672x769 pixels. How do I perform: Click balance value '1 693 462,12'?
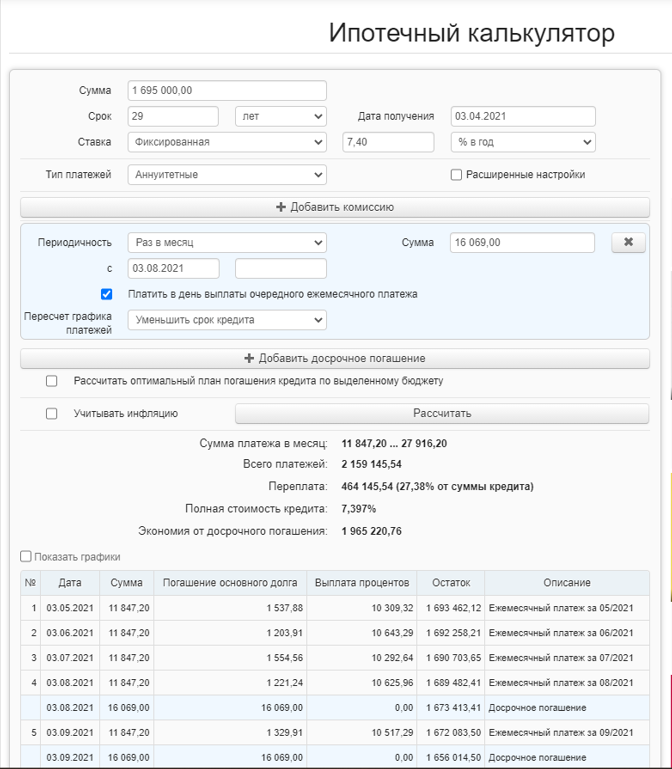453,608
